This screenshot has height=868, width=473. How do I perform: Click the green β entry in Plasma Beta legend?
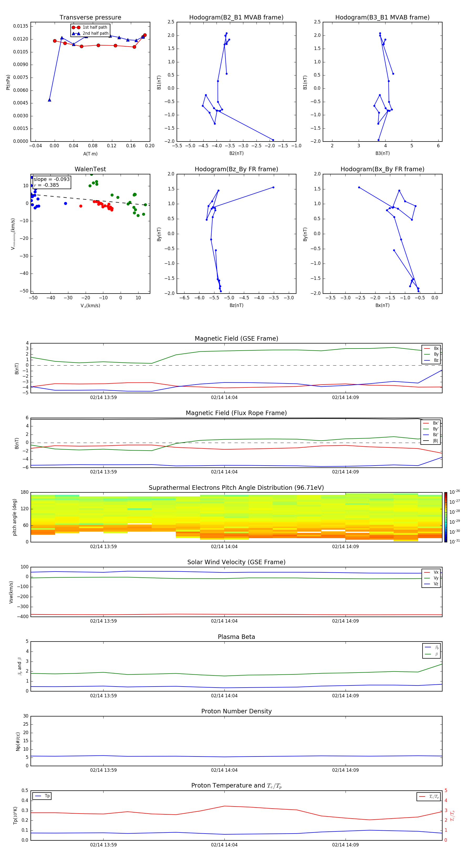(x=431, y=654)
